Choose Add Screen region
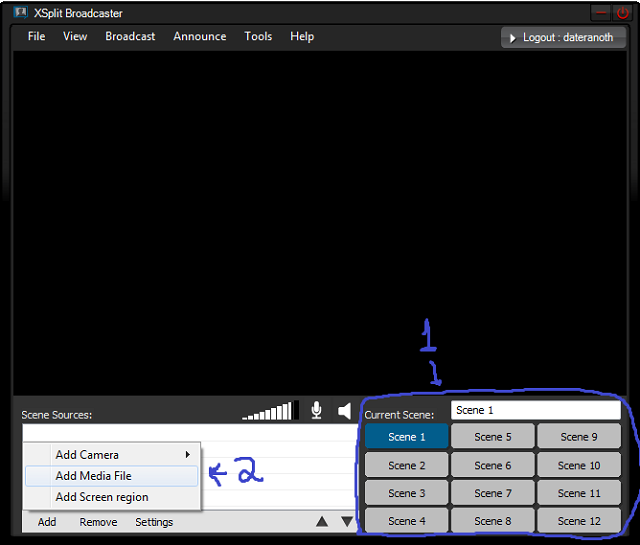This screenshot has height=545, width=640. tap(112, 497)
